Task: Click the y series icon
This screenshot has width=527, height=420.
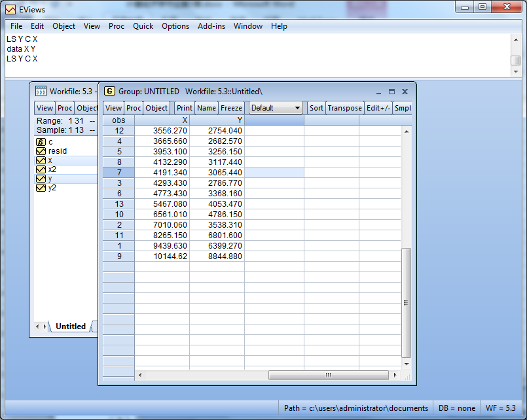Action: [41, 179]
